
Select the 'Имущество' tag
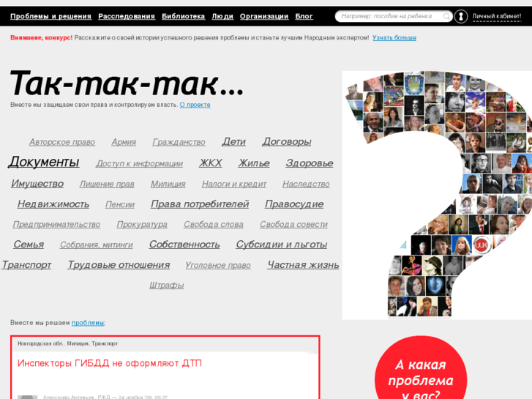[x=37, y=184]
